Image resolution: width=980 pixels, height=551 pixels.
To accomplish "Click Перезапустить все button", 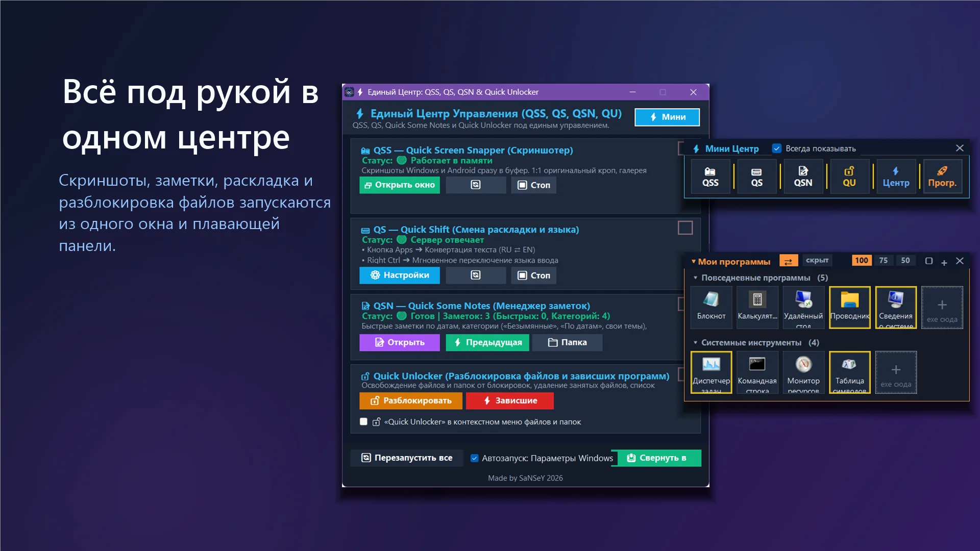I will click(407, 458).
